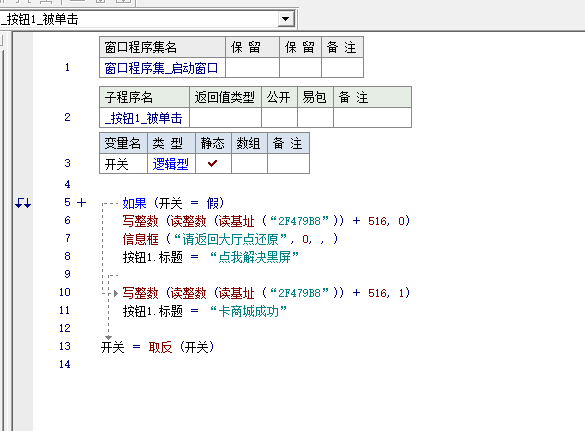Click the jump arrows icon beside line 5

click(23, 203)
